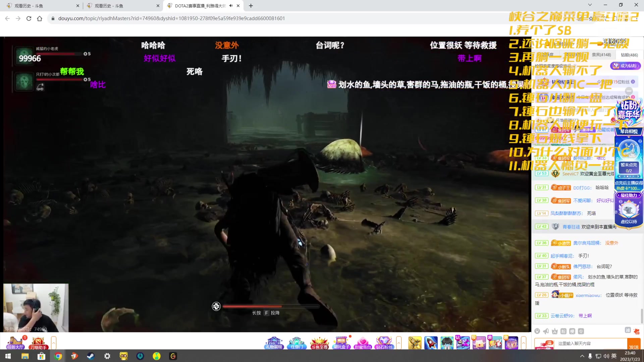Open the Windows Start menu

point(8,356)
